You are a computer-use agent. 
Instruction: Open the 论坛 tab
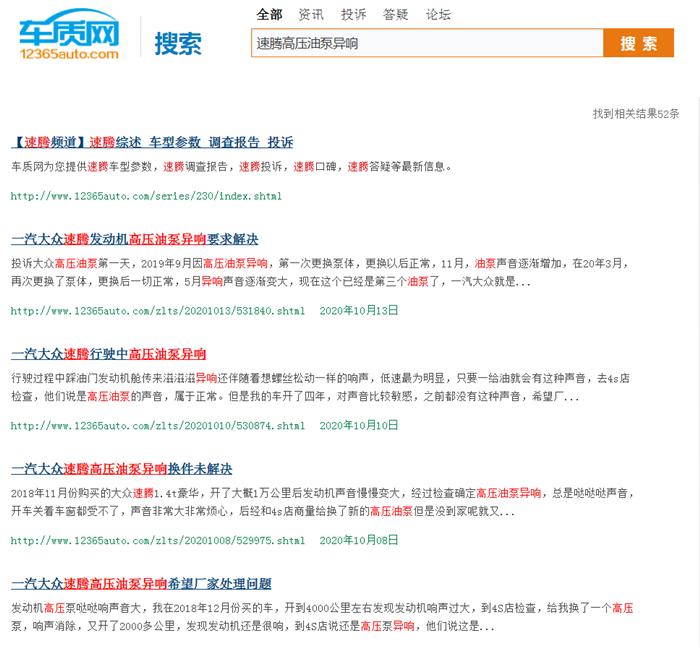pyautogui.click(x=438, y=15)
